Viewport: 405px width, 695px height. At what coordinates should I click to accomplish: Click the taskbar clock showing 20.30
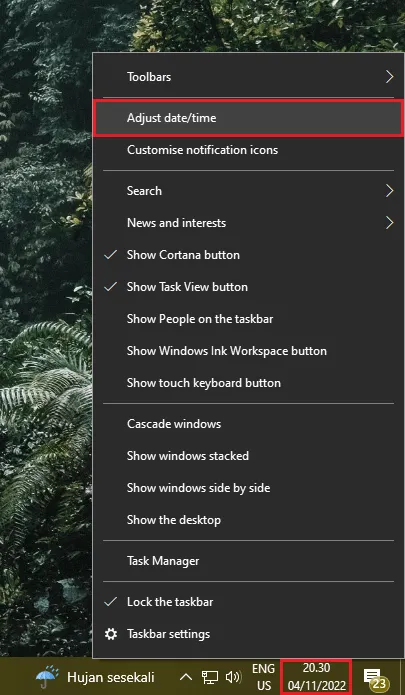(x=316, y=677)
